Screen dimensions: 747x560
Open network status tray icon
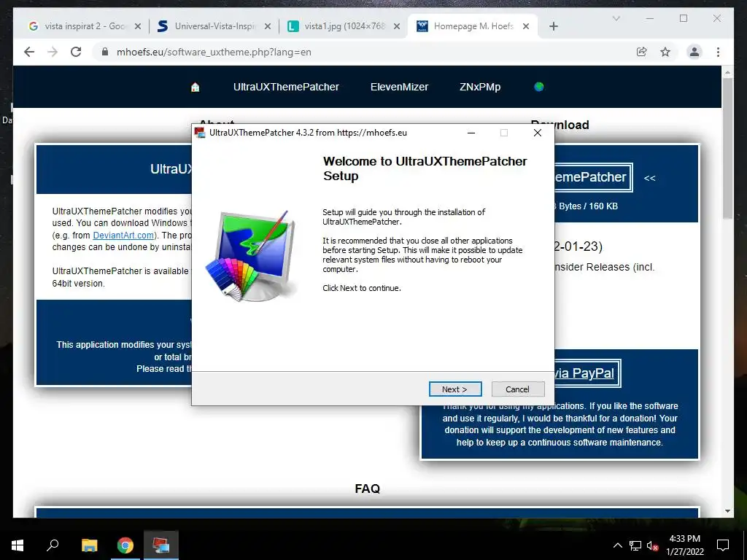click(x=635, y=545)
